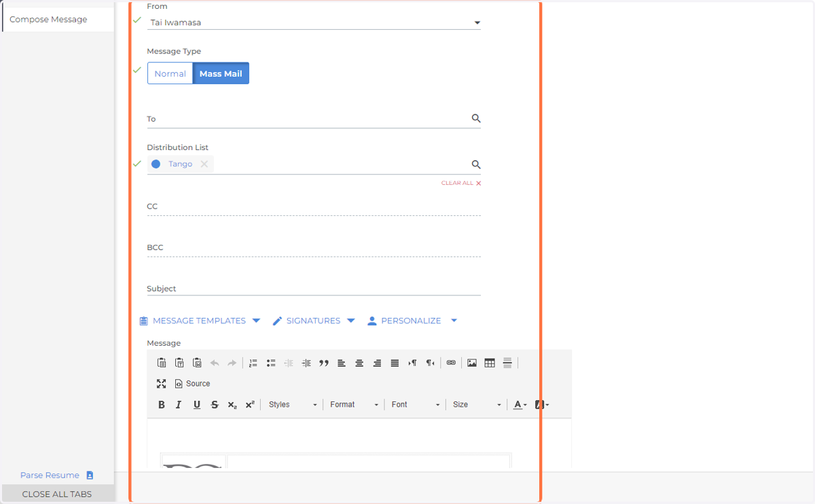The height and width of the screenshot is (504, 815).
Task: Click Paste as plain text icon
Action: coord(179,363)
